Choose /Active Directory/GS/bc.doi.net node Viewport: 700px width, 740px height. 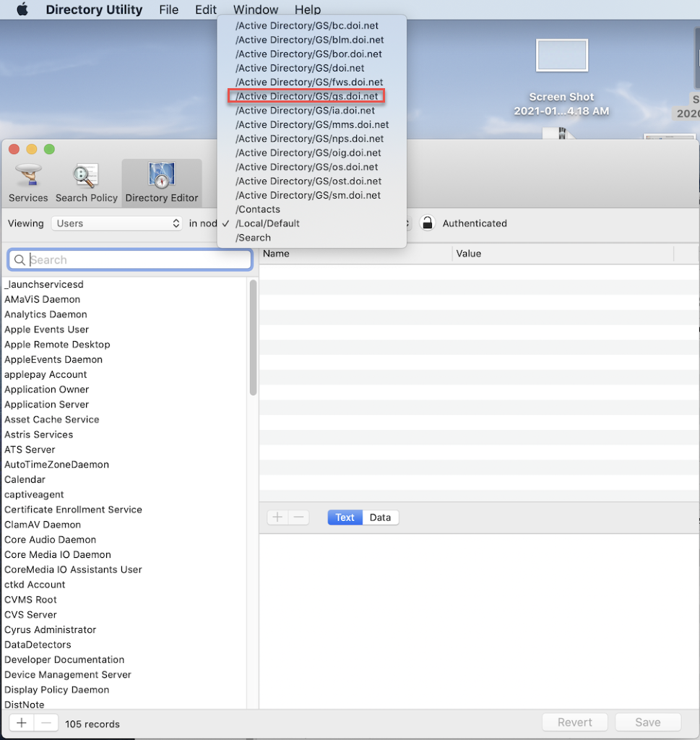point(312,25)
